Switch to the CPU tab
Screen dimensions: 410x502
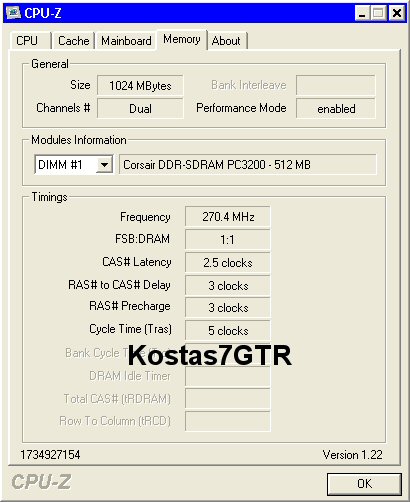27,41
